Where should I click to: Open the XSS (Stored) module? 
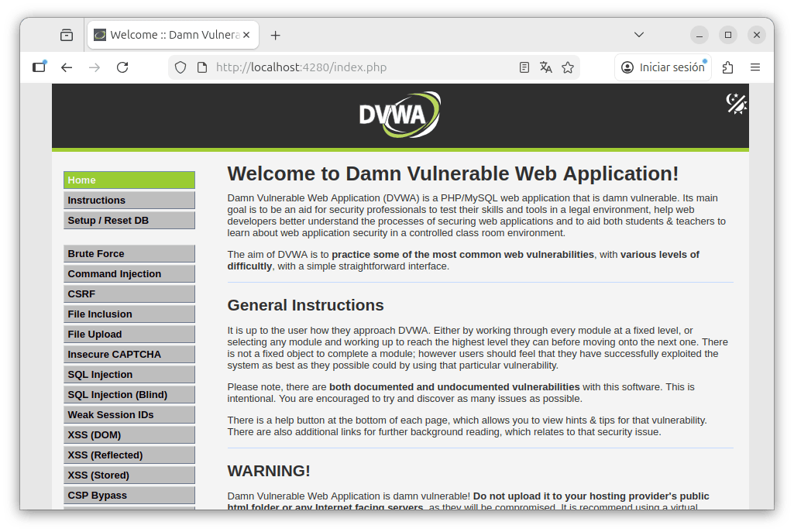pos(129,475)
